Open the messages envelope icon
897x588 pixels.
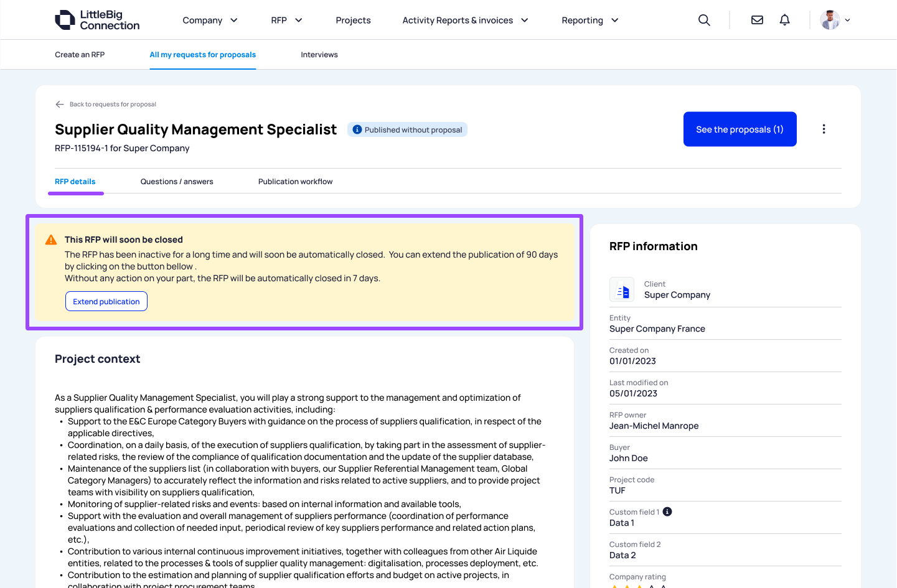click(x=757, y=20)
